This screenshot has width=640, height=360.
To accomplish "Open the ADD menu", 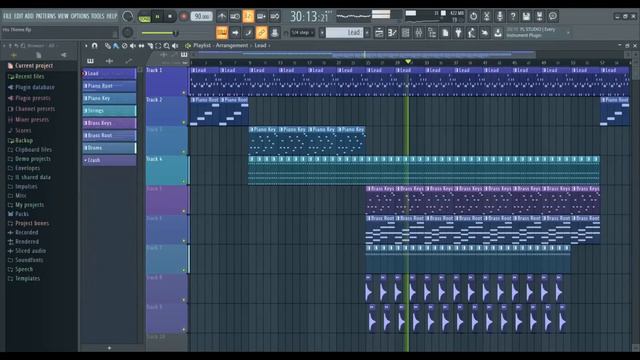I will pos(29,16).
